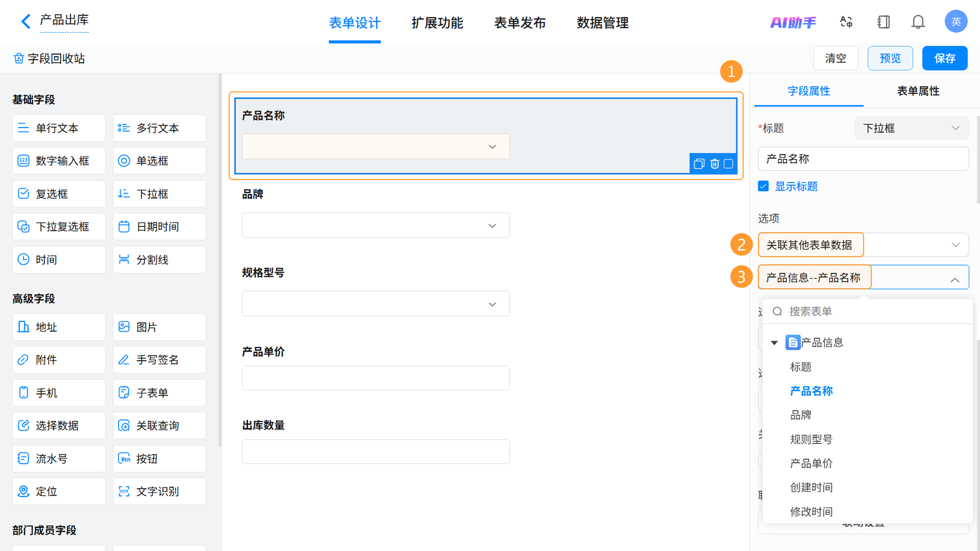The height and width of the screenshot is (551, 980).
Task: Collapse the 产品信息 tree node
Action: [x=774, y=343]
